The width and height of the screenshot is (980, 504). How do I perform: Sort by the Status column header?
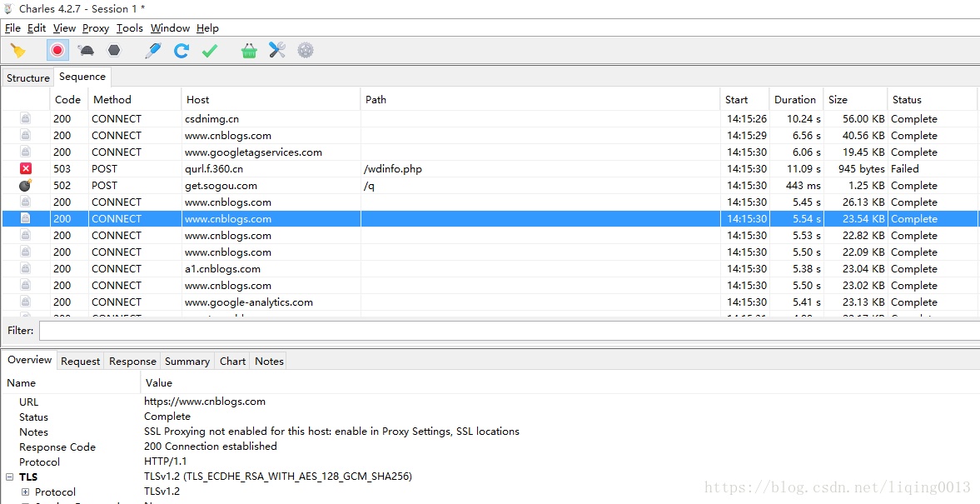pos(932,99)
